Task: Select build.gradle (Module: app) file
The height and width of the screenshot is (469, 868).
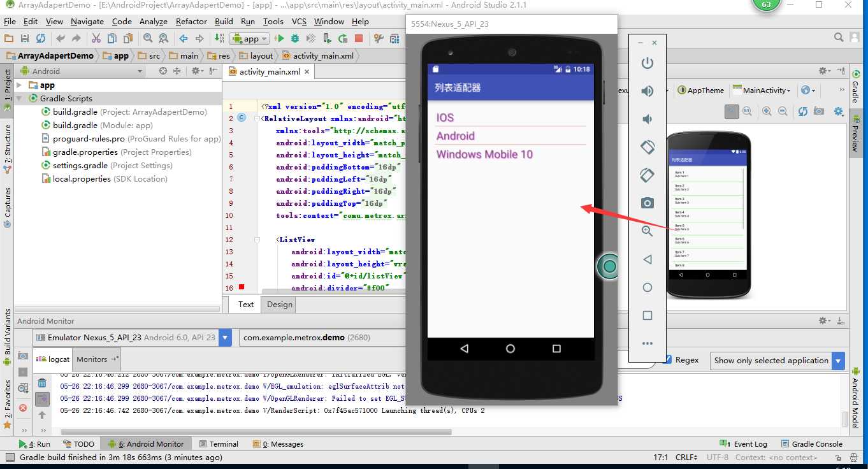Action: [97, 125]
